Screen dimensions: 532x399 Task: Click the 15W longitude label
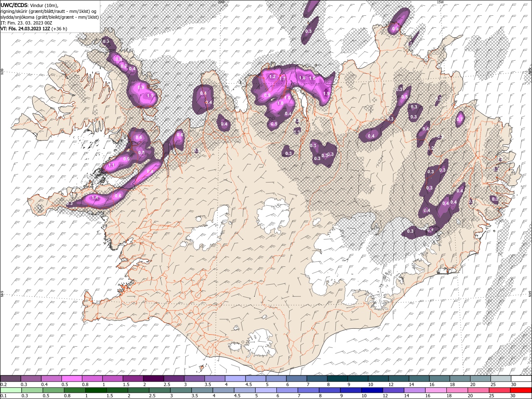click(440, 2)
